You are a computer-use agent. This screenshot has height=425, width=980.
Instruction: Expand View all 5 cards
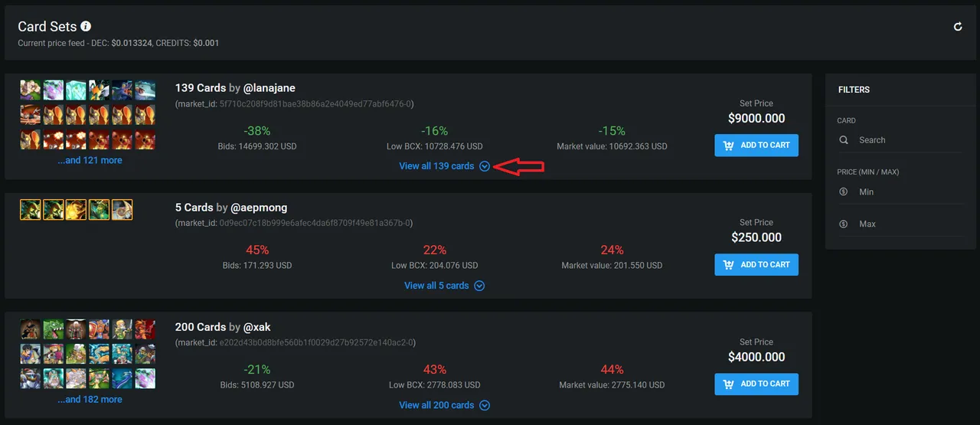pos(444,286)
